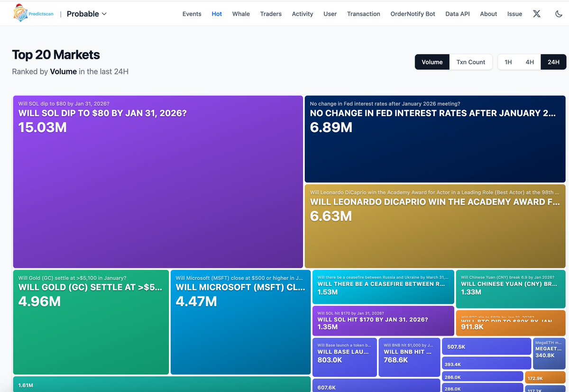The width and height of the screenshot is (569, 392).
Task: Open the SOL dip to $80 market tile
Action: pos(158,182)
